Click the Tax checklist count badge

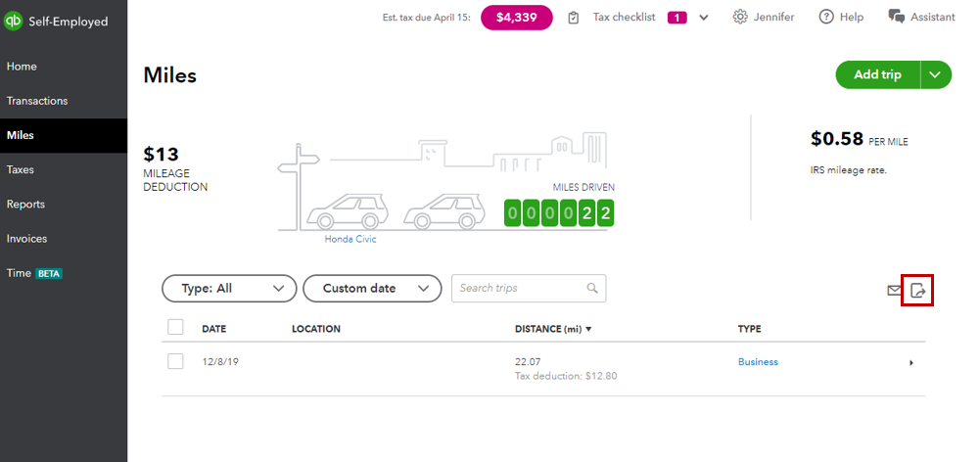point(677,18)
